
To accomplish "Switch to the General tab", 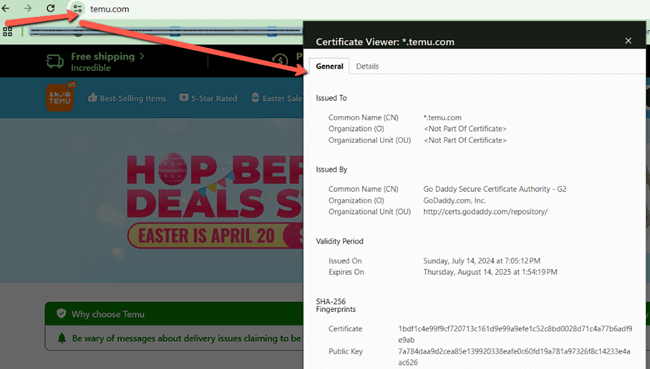I will click(x=330, y=66).
